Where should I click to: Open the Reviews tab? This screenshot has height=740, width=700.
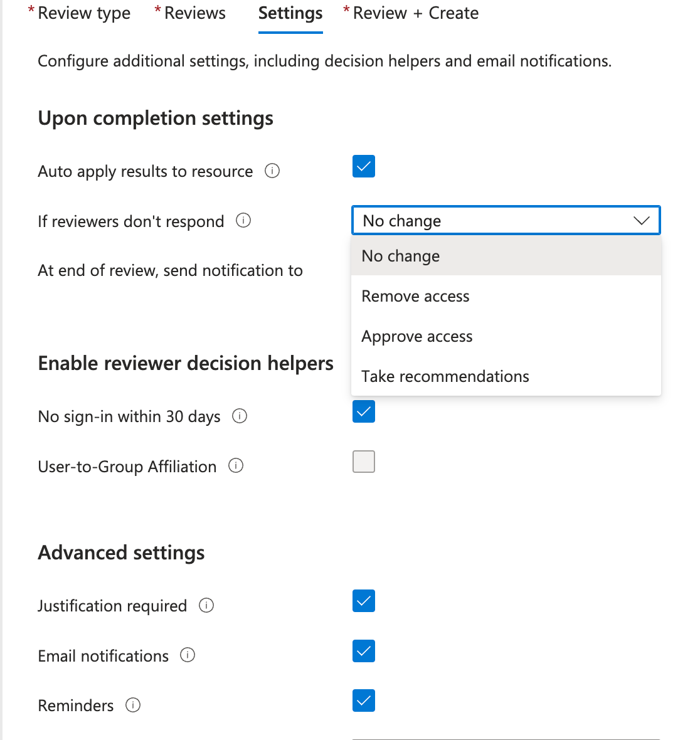click(194, 13)
